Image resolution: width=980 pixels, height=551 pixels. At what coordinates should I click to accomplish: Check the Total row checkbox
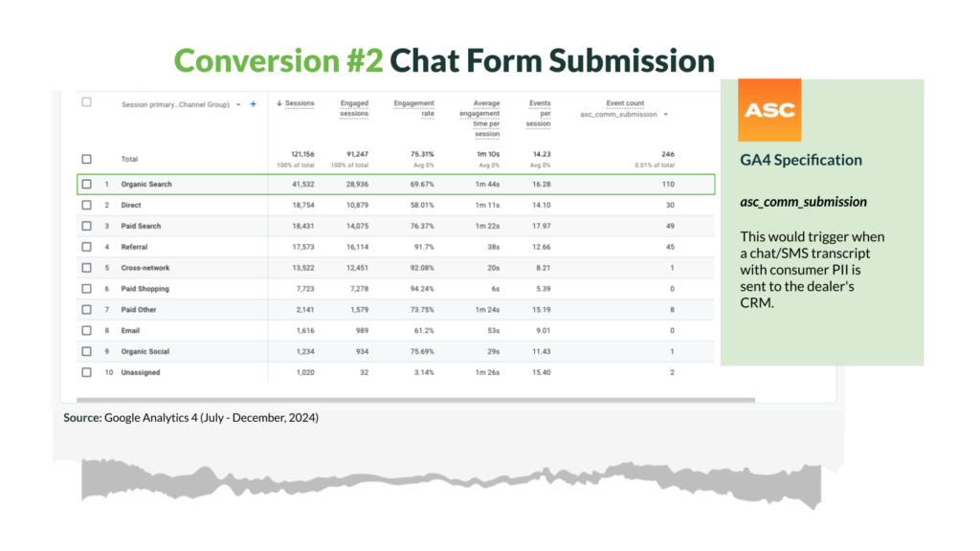[x=87, y=159]
